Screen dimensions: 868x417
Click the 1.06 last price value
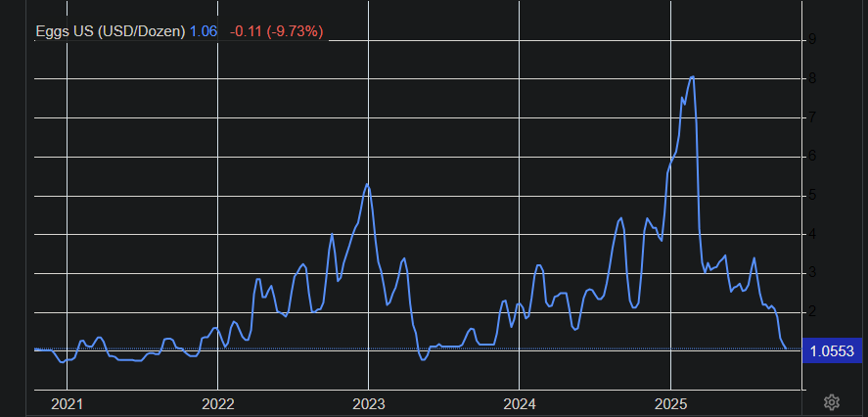click(x=204, y=31)
